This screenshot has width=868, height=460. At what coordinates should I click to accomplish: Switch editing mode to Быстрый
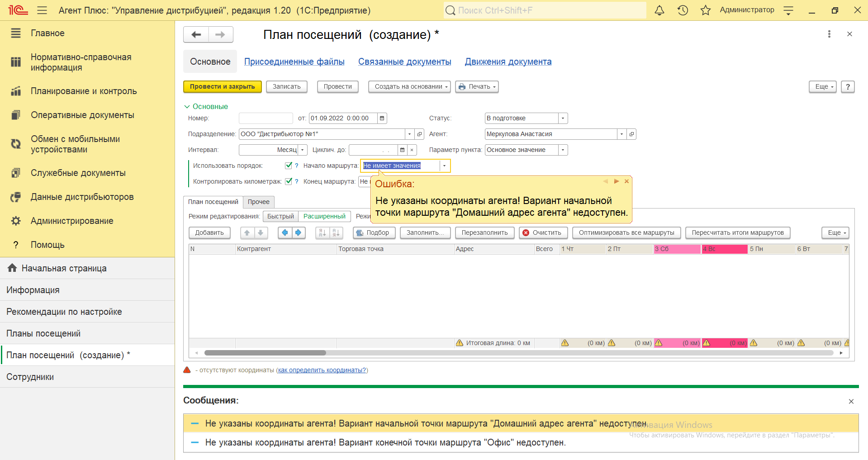coord(280,216)
